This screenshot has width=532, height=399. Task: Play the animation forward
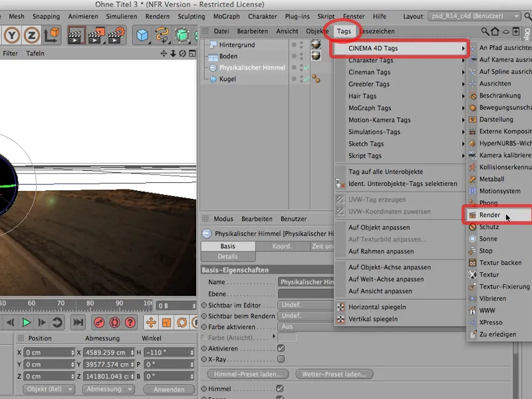click(26, 323)
